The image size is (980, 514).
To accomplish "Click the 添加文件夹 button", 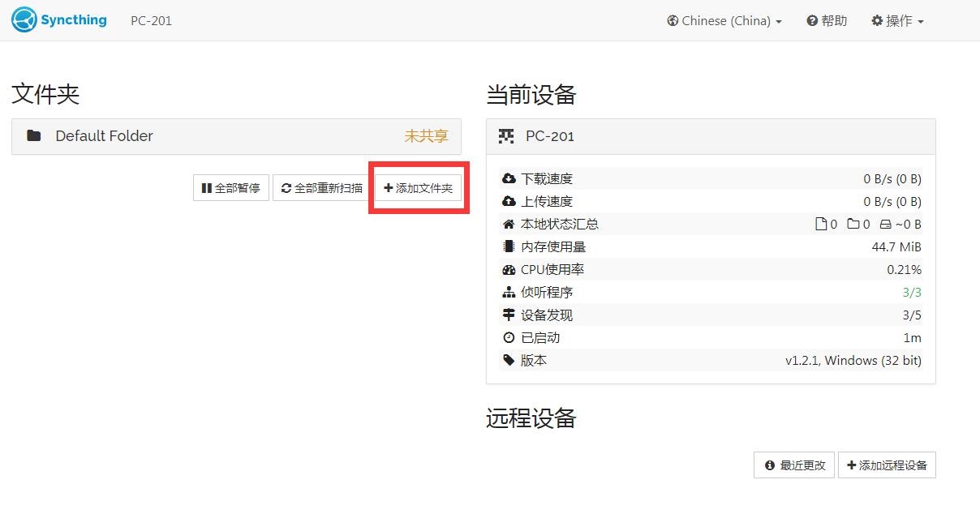I will 417,186.
